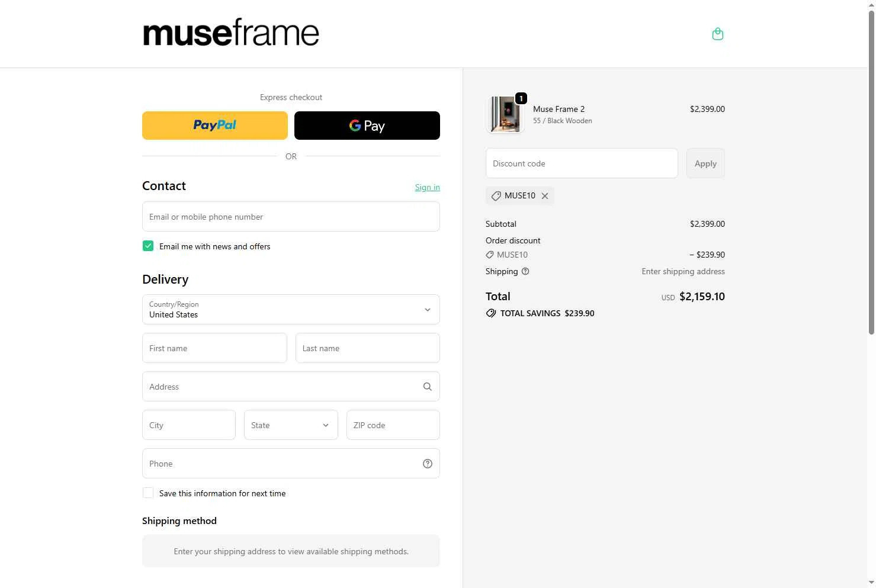Click the 'TOTAL SAVINGS $239.90' text

[547, 313]
